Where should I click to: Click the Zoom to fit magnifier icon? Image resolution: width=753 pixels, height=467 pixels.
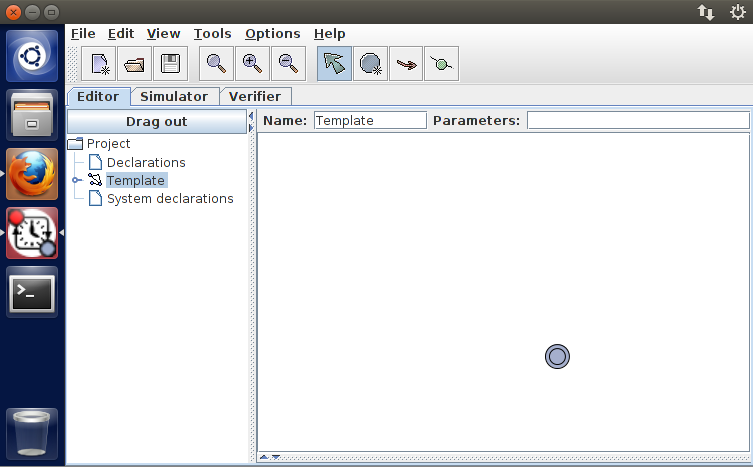click(x=216, y=64)
